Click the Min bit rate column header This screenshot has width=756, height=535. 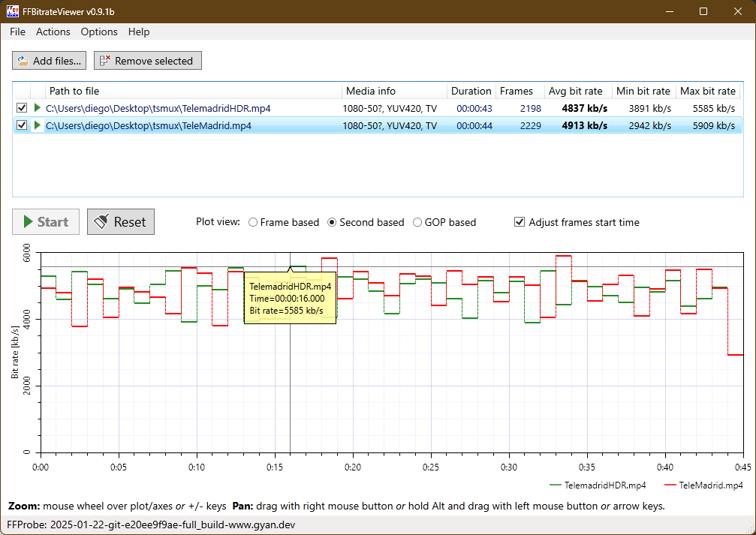click(643, 91)
